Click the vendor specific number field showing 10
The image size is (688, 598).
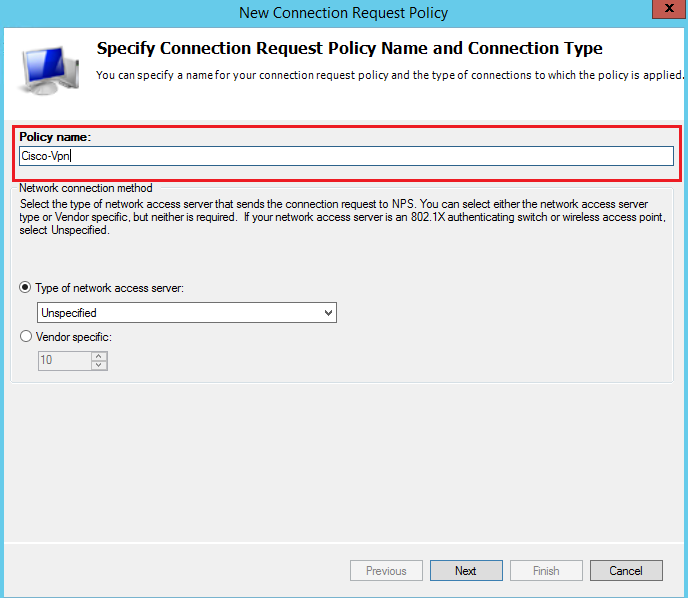click(62, 361)
